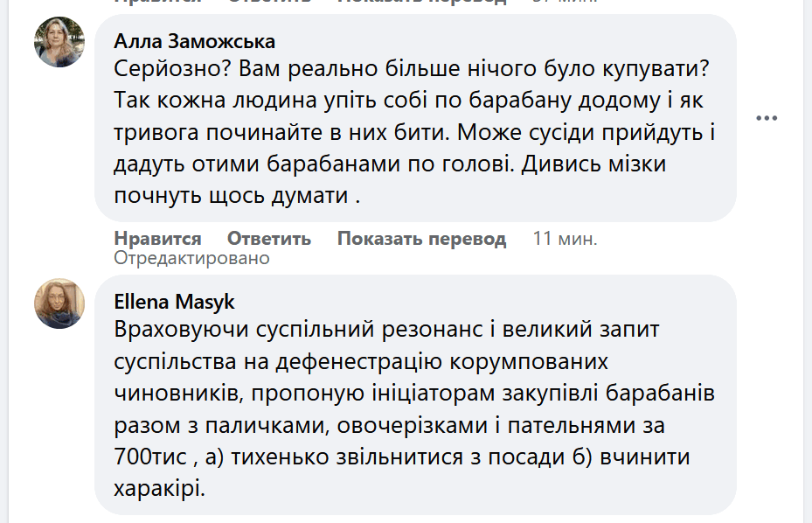Click Алла Заможська's profile picture
Viewport: 812px width, 523px height.
pos(59,42)
